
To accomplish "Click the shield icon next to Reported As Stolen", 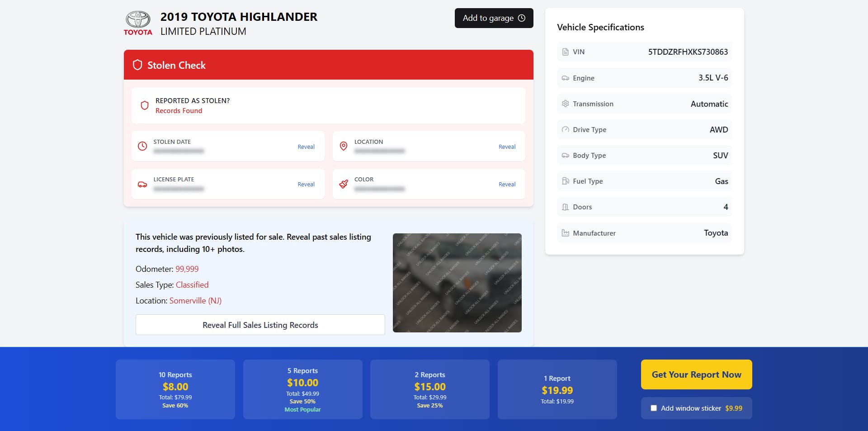I will point(145,105).
